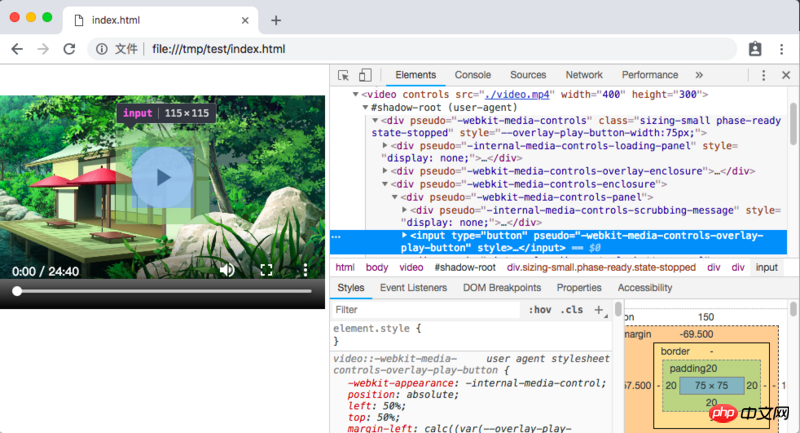Open the Properties pane tab
The height and width of the screenshot is (433, 800).
click(x=579, y=288)
